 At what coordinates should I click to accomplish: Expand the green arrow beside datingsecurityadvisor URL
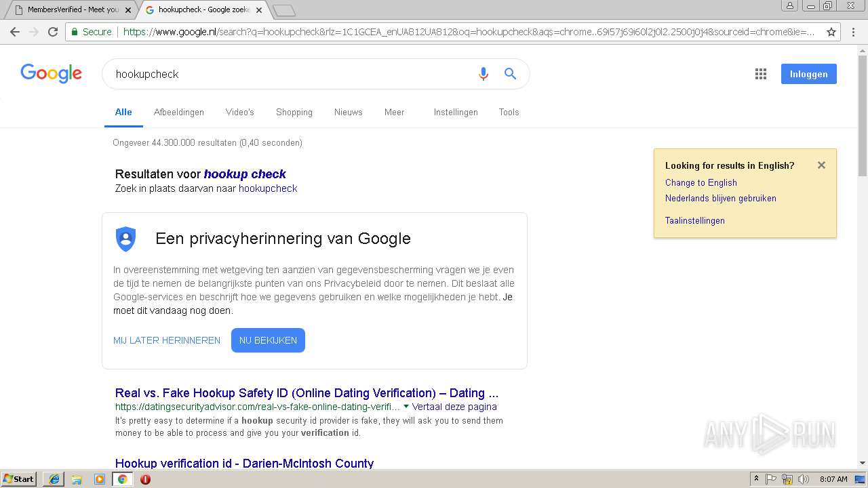coord(406,407)
